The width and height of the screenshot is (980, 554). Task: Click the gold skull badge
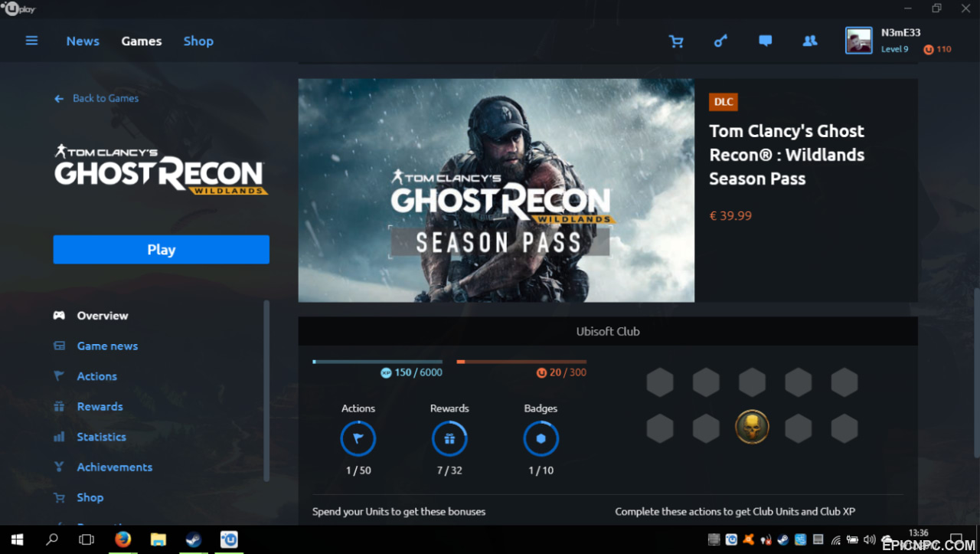(x=752, y=427)
